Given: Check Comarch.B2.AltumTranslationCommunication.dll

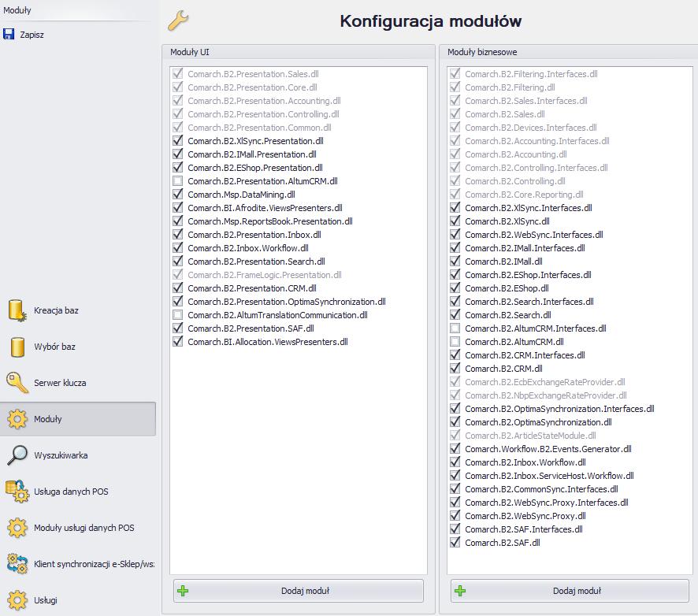Looking at the screenshot, I should pyautogui.click(x=177, y=315).
